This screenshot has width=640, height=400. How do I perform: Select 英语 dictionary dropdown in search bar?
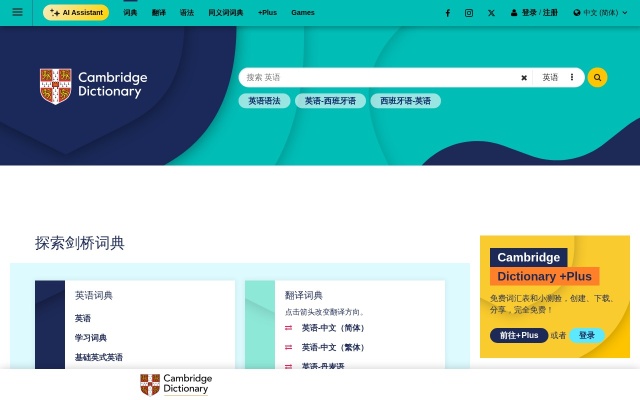click(x=551, y=77)
